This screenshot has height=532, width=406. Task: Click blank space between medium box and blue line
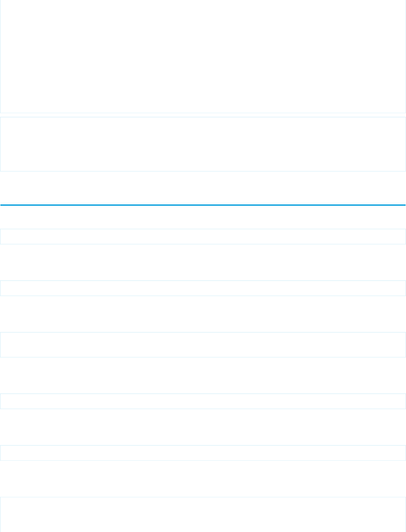click(203, 188)
